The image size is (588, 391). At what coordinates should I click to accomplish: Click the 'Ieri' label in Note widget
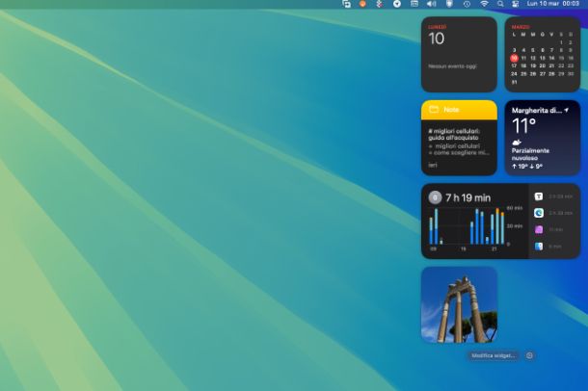433,165
